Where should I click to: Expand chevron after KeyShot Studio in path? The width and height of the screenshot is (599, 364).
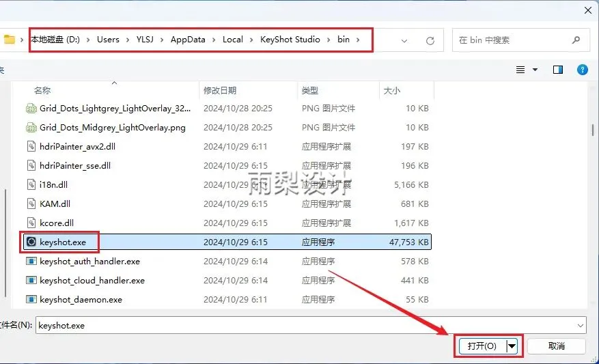pos(328,40)
